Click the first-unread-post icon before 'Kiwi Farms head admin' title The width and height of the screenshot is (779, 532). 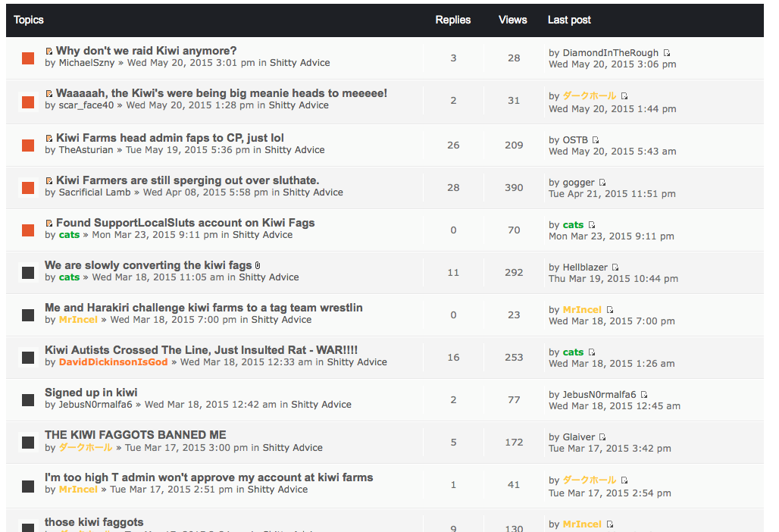48,138
